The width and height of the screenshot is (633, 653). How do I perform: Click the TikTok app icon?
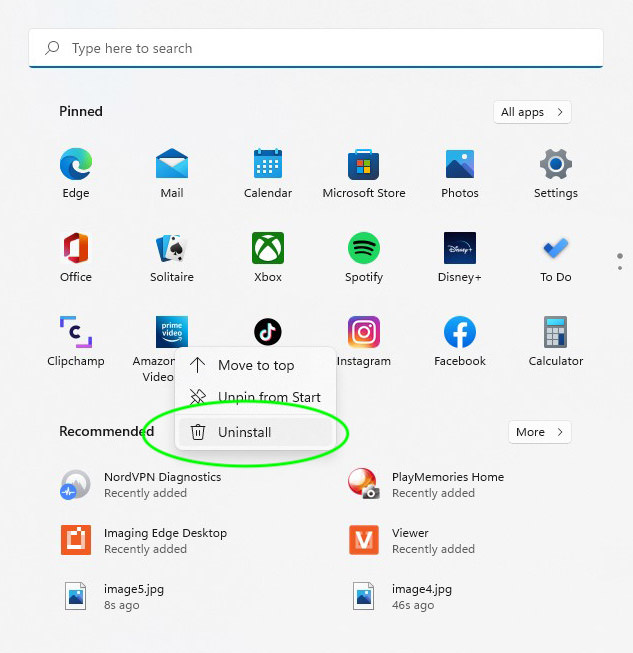[x=268, y=331]
